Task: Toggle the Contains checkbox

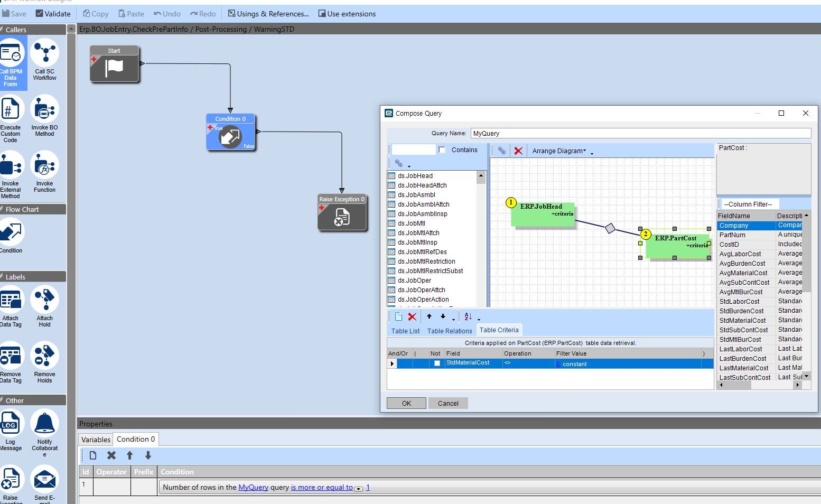Action: (x=442, y=150)
